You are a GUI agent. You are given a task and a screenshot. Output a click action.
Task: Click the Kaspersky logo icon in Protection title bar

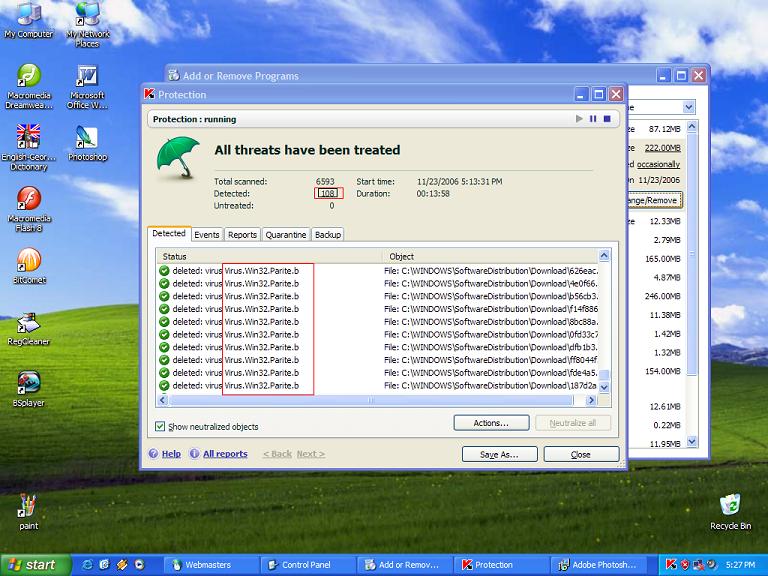149,94
